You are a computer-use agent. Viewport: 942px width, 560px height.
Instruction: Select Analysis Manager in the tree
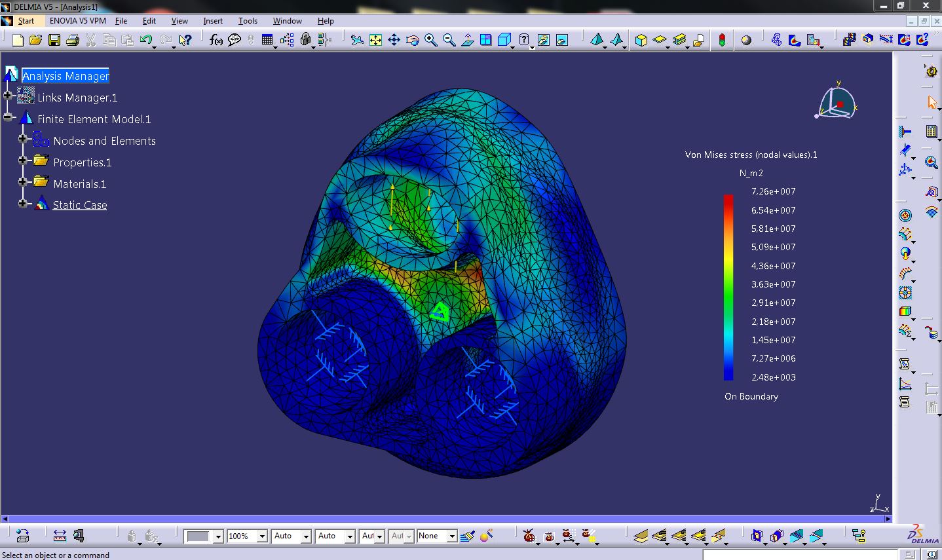coord(66,76)
